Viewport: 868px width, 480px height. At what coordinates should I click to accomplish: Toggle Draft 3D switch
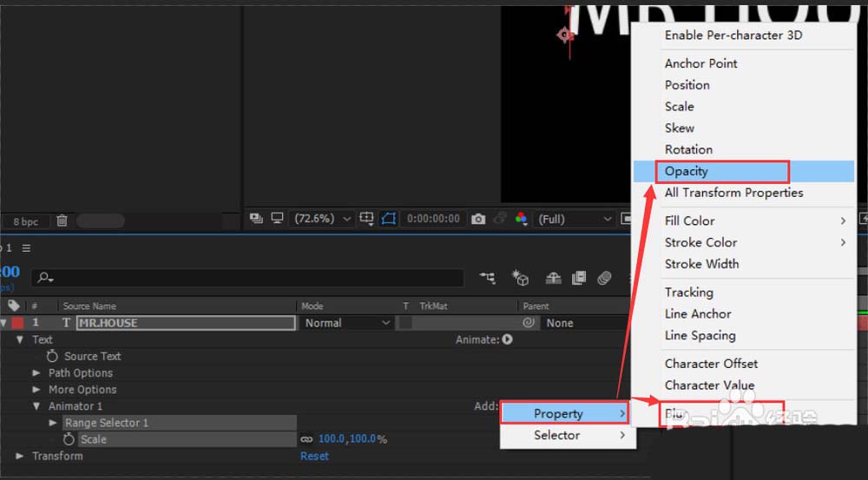coord(520,278)
